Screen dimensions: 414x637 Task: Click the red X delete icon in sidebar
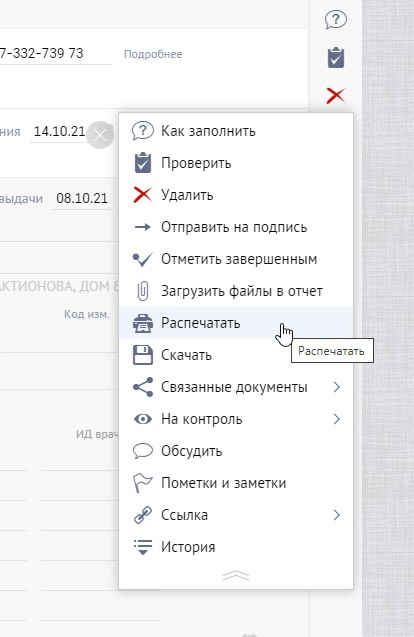[336, 95]
